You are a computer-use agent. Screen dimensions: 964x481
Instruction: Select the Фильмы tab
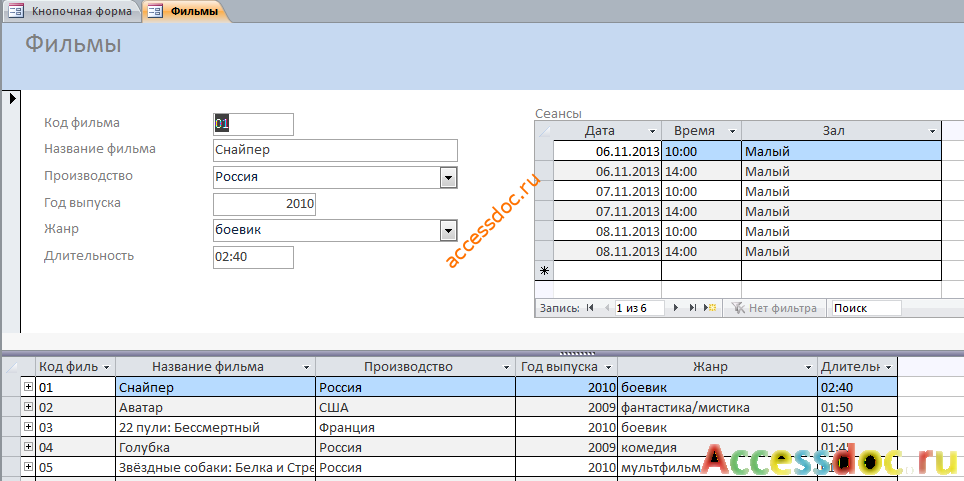(x=186, y=11)
